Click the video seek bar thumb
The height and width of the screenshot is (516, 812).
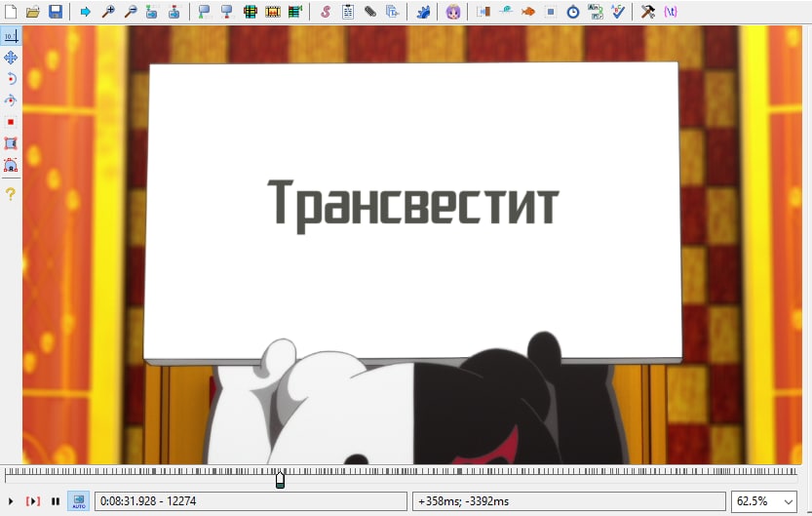pos(280,480)
